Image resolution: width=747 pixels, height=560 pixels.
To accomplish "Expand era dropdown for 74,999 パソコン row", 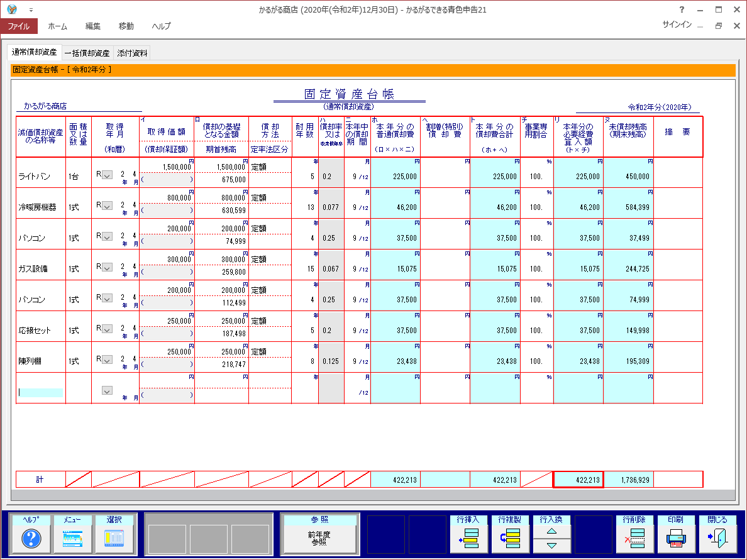I will tap(107, 236).
